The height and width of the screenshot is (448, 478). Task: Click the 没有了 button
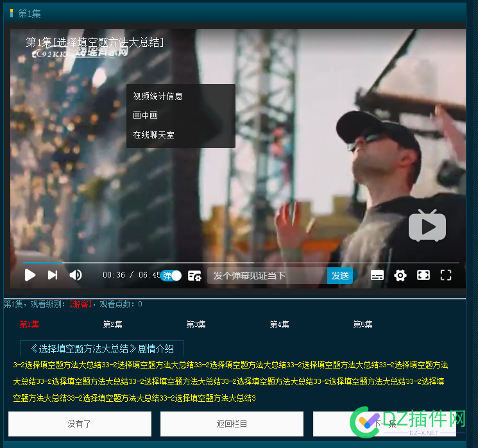[x=80, y=424]
